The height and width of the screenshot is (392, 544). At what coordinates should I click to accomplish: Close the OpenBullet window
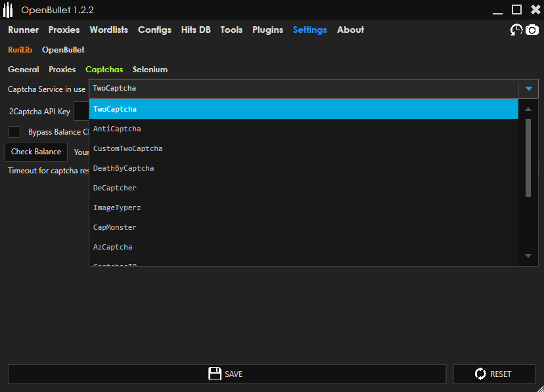click(x=535, y=10)
